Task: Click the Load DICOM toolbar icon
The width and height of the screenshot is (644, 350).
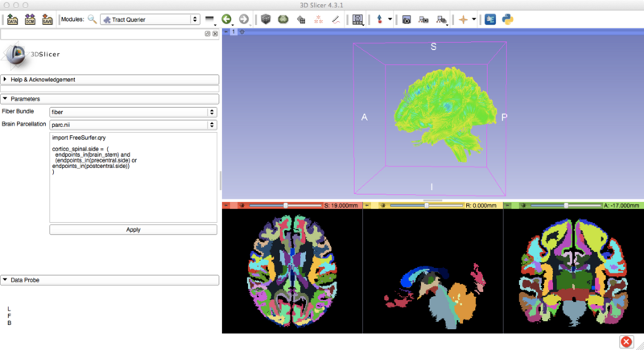Action: pyautogui.click(x=31, y=19)
